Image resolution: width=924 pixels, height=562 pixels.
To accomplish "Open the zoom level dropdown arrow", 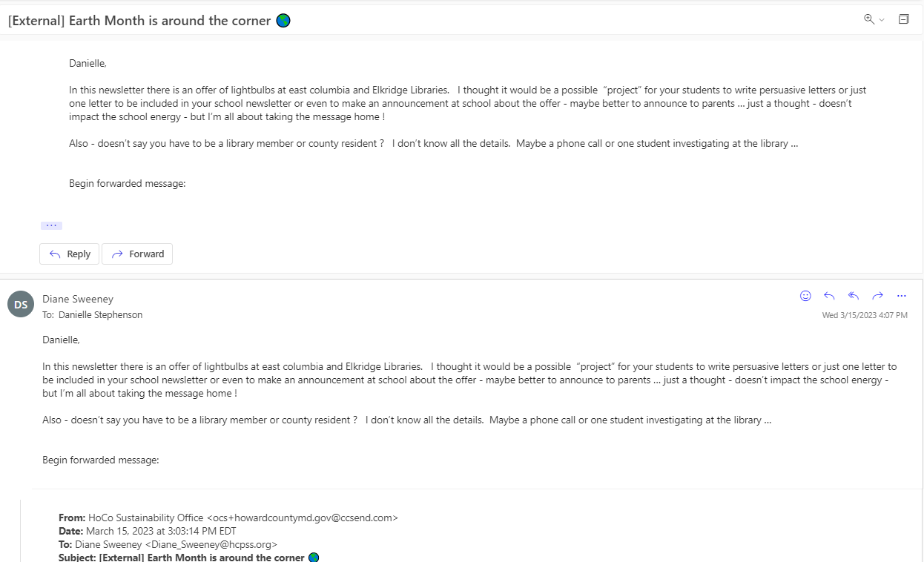I will (882, 20).
